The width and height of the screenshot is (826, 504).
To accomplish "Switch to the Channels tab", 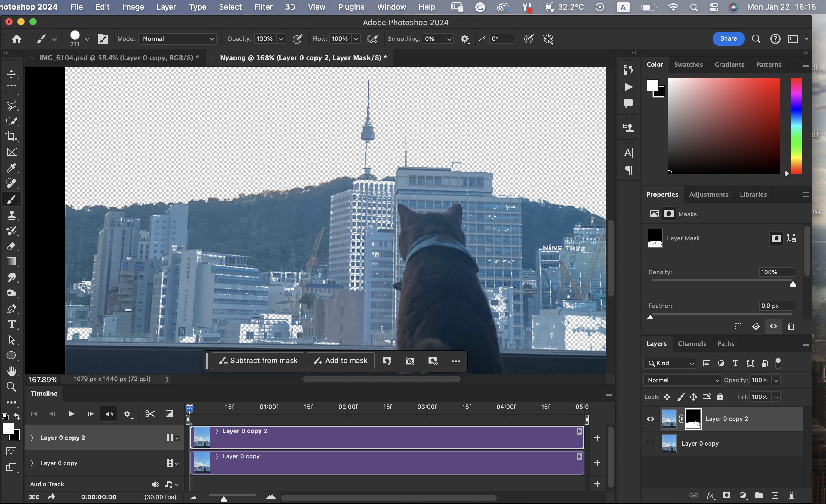I will 692,343.
